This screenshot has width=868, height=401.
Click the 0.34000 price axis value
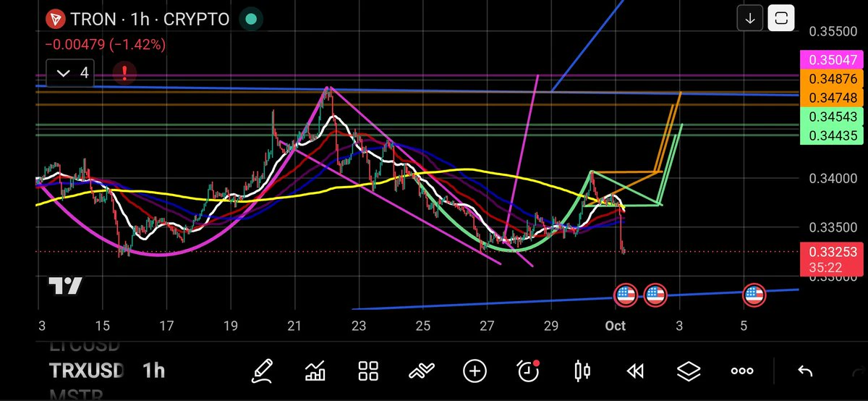tap(833, 178)
